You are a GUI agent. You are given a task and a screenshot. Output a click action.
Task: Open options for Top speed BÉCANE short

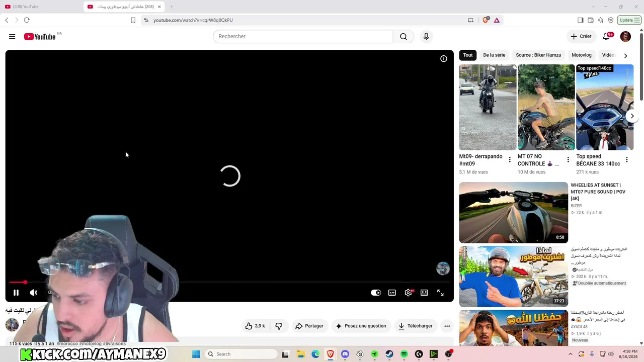click(627, 160)
